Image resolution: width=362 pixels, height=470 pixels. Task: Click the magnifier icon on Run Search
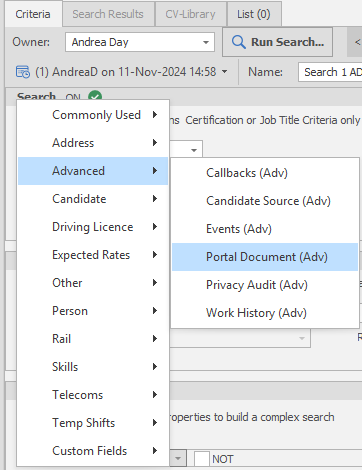tap(238, 42)
